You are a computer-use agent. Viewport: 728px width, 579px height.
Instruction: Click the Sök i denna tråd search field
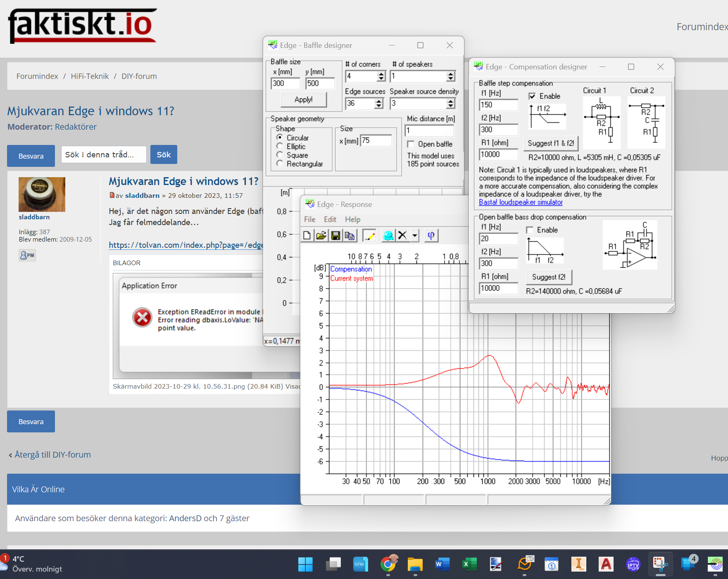point(104,154)
